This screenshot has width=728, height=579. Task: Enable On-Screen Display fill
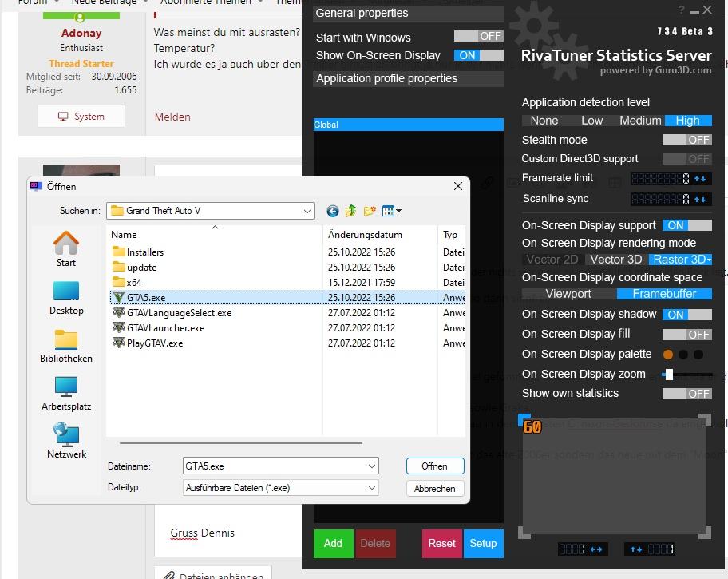[686, 335]
